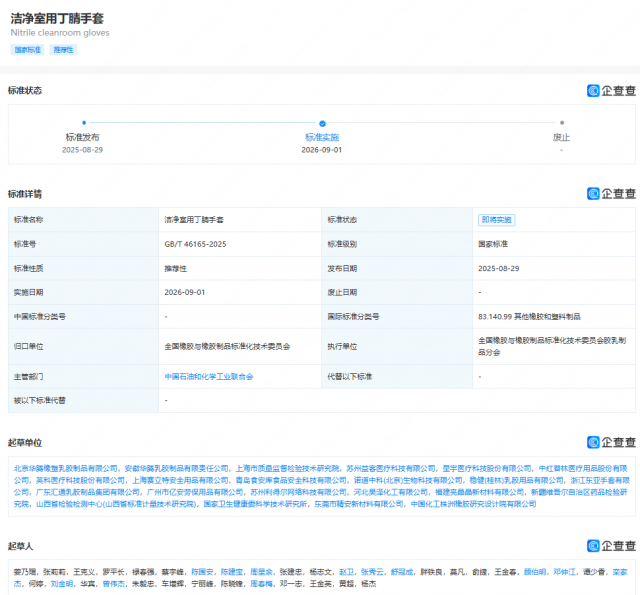Open 北京华腾橡塑乳胶制品有限公司 link
The image size is (640, 595).
(x=66, y=468)
